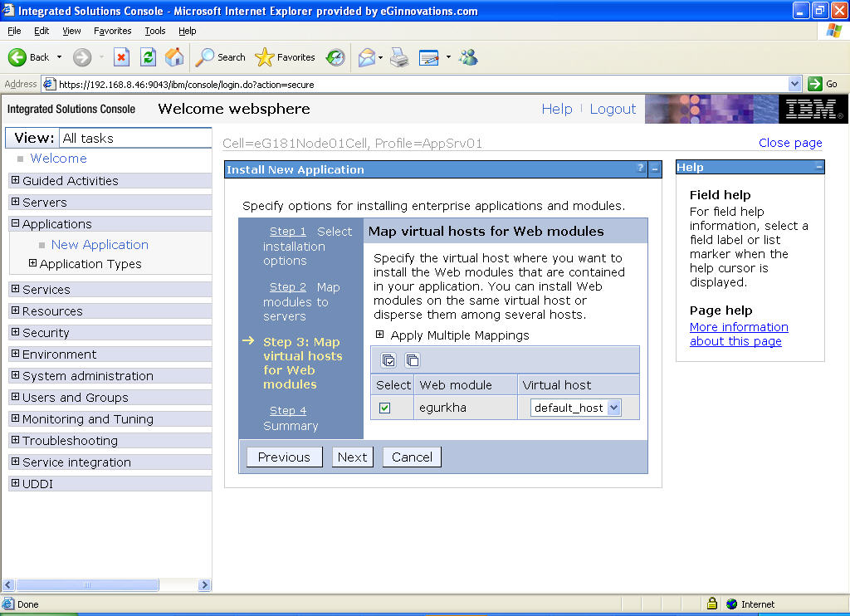Viewport: 850px width, 616px height.
Task: Click the View All tasks input field
Action: point(134,139)
